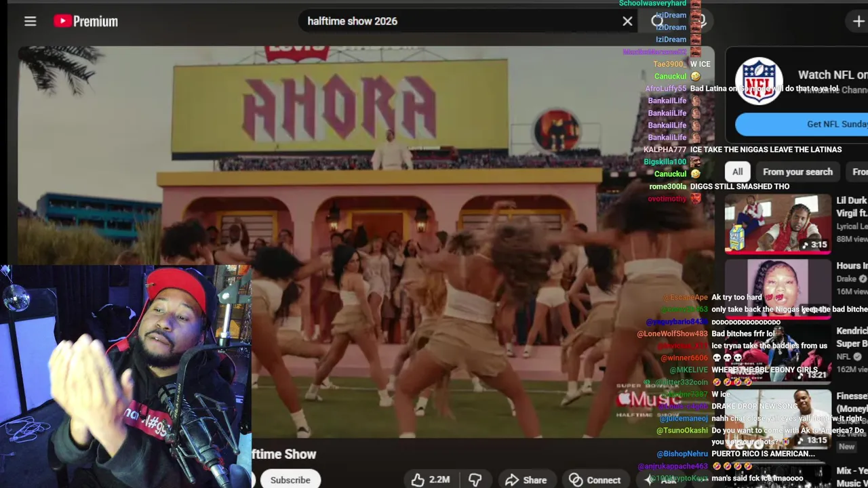
Task: Click the Share button
Action: coord(526,480)
